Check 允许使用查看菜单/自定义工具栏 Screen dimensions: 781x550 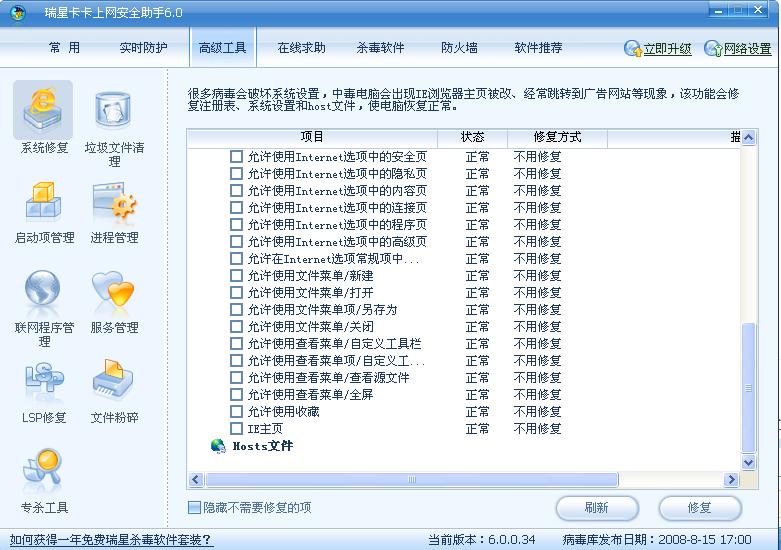[x=236, y=343]
